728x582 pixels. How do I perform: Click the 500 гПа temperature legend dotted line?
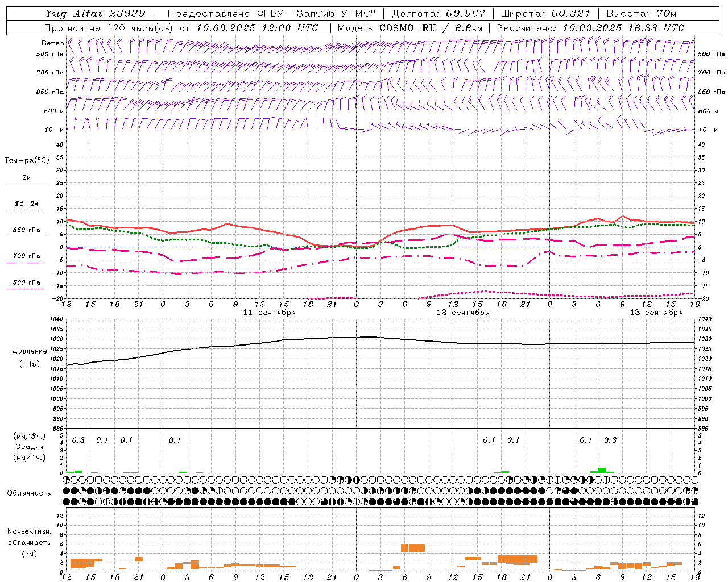25,289
